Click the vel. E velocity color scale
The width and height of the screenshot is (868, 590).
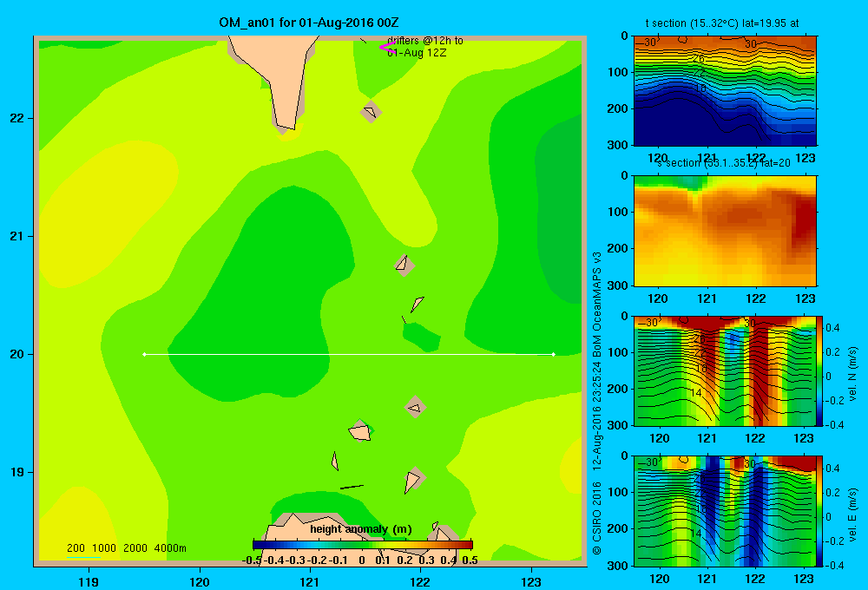point(819,510)
